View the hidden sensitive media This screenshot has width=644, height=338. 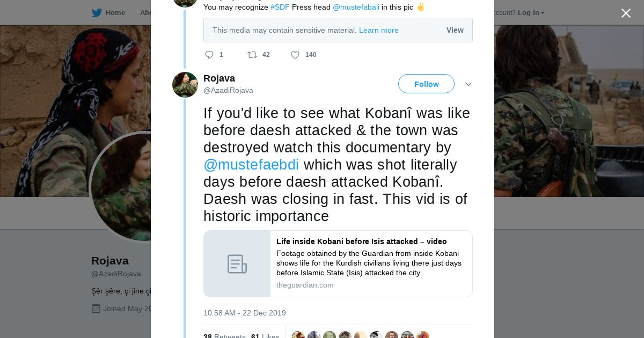tap(455, 30)
